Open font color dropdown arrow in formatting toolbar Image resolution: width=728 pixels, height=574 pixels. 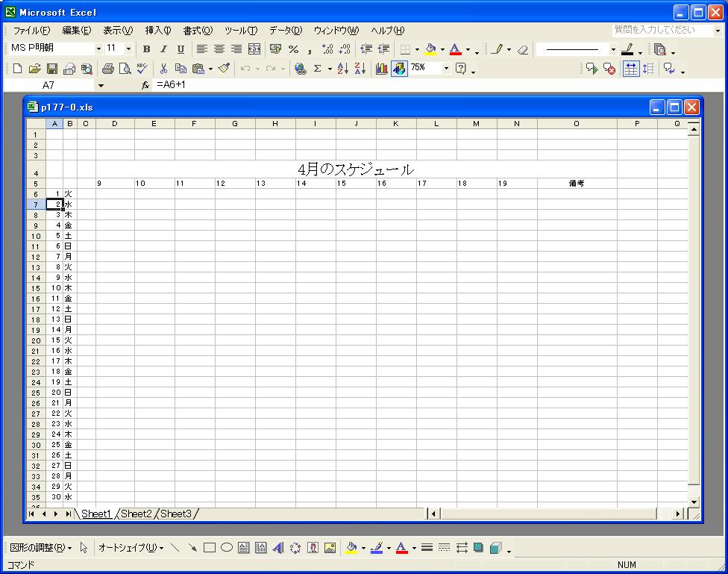[468, 49]
